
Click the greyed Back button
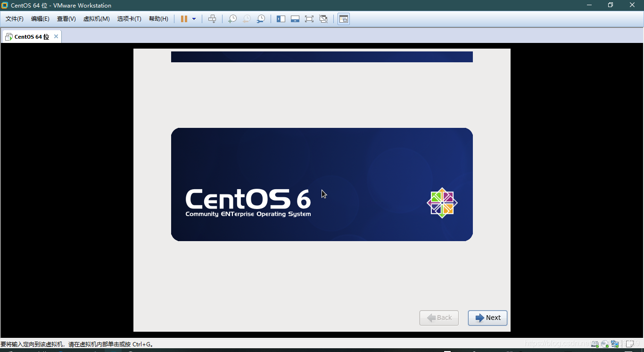pyautogui.click(x=439, y=318)
